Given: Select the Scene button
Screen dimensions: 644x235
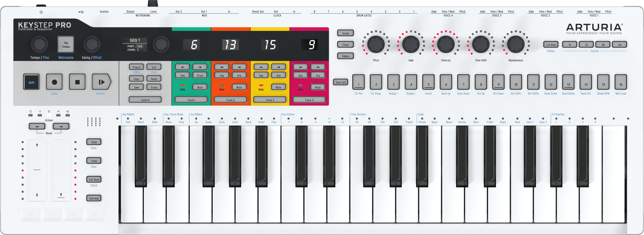Looking at the screenshot, I should 345,33.
